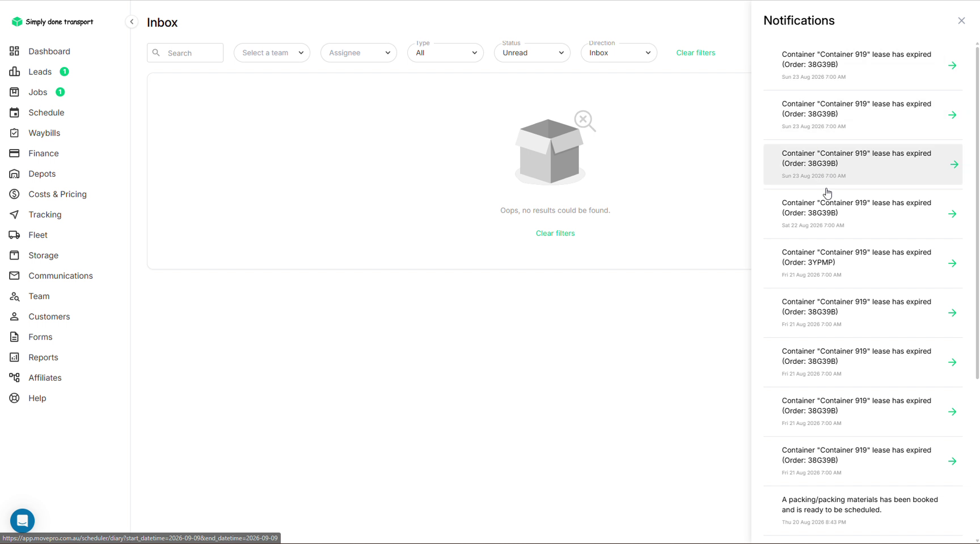980x544 pixels.
Task: Click the Finance card icon
Action: [14, 153]
